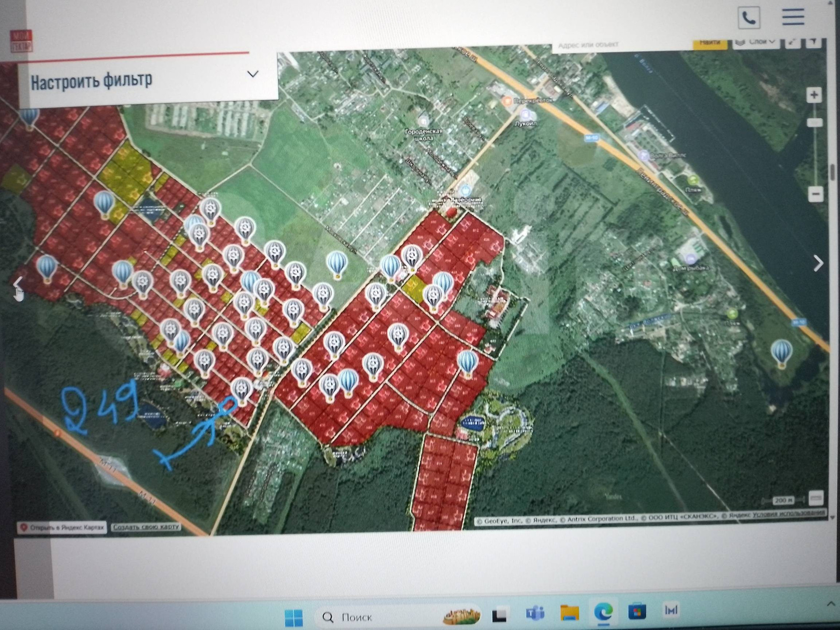Click the Создать свою карту link
This screenshot has height=630, width=840.
146,527
